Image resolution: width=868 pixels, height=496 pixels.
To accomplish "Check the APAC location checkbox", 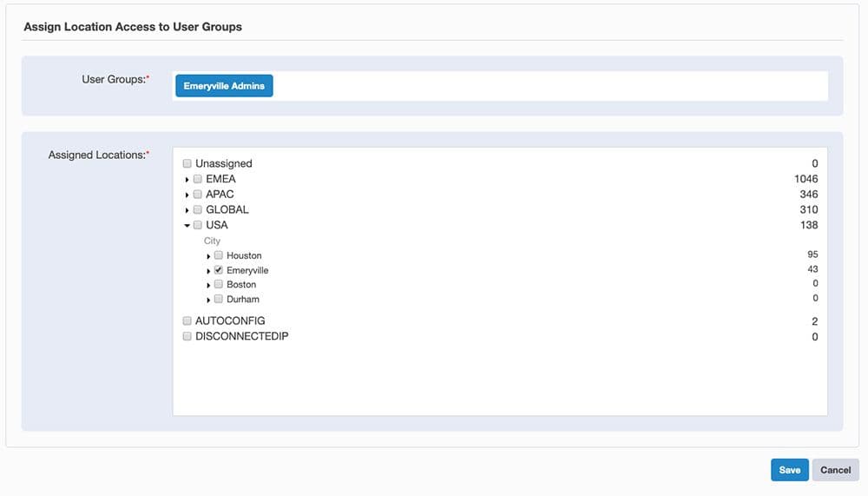I will tap(198, 195).
